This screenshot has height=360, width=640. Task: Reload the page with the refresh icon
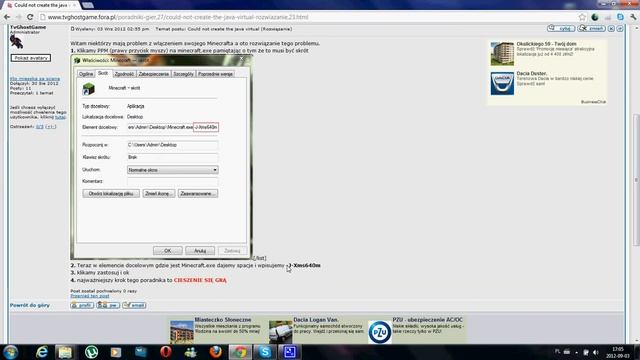point(30,17)
